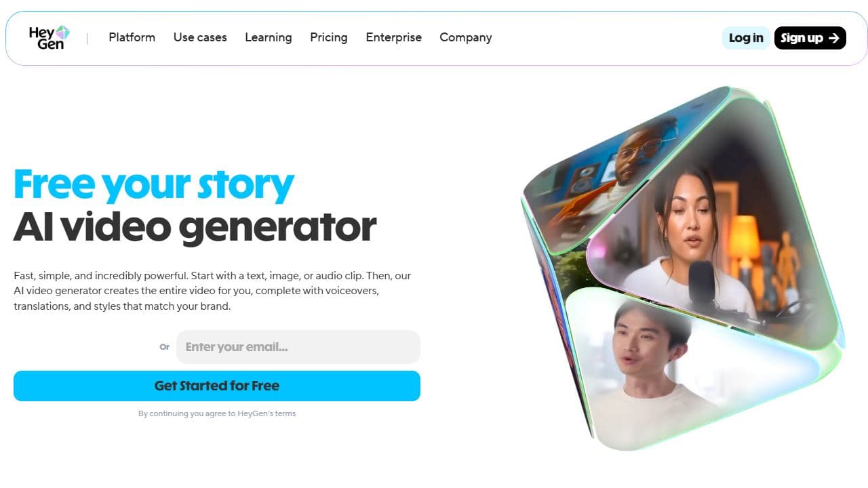Click Get Started for Free button
Screen dimensions: 868x488
point(217,386)
